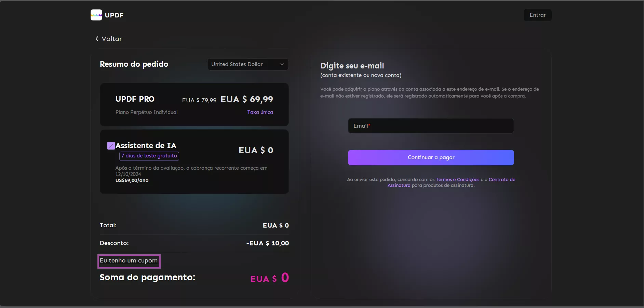This screenshot has width=644, height=308.
Task: Click the Taxa única label
Action: pos(260,112)
